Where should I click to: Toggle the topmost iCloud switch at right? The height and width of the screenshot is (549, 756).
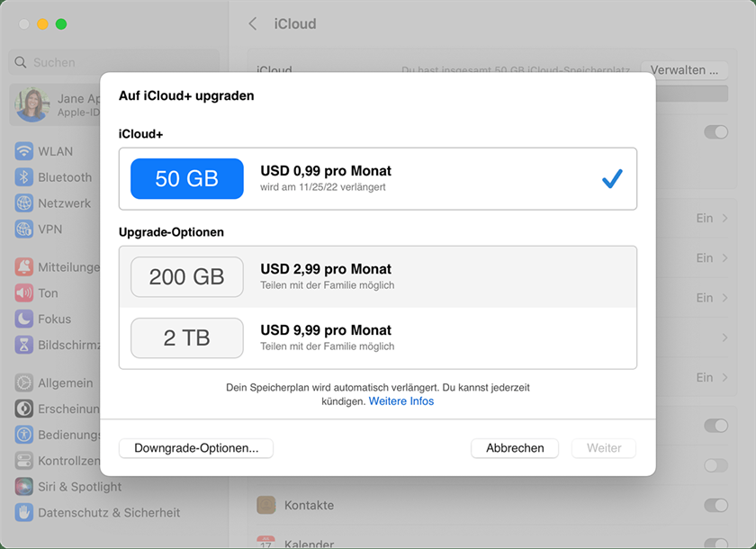point(715,132)
